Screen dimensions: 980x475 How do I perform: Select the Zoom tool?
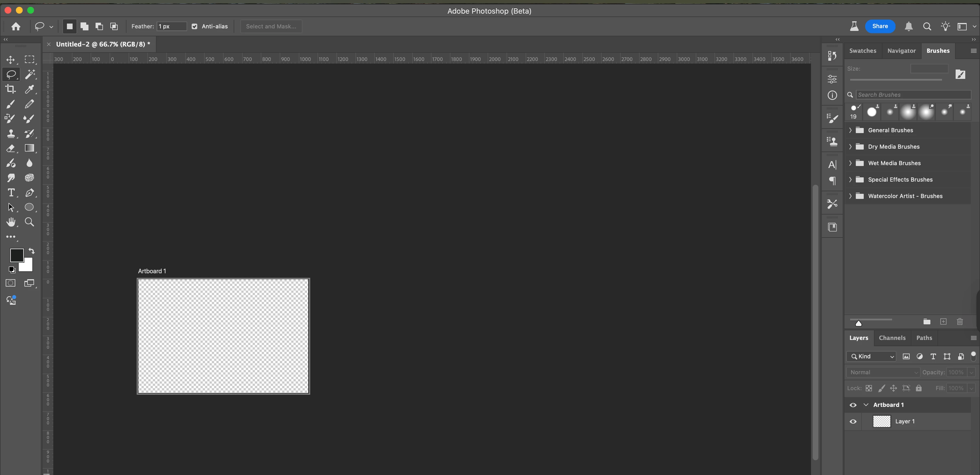click(30, 222)
